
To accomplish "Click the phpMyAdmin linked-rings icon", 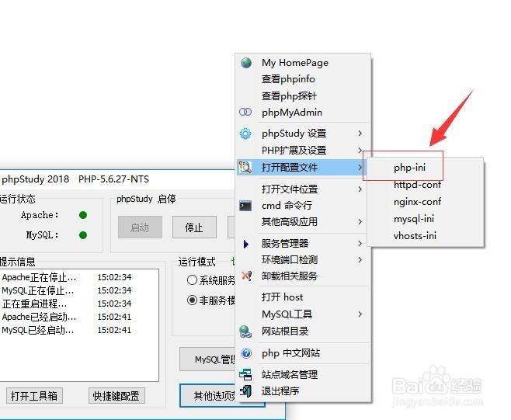I will tap(245, 112).
